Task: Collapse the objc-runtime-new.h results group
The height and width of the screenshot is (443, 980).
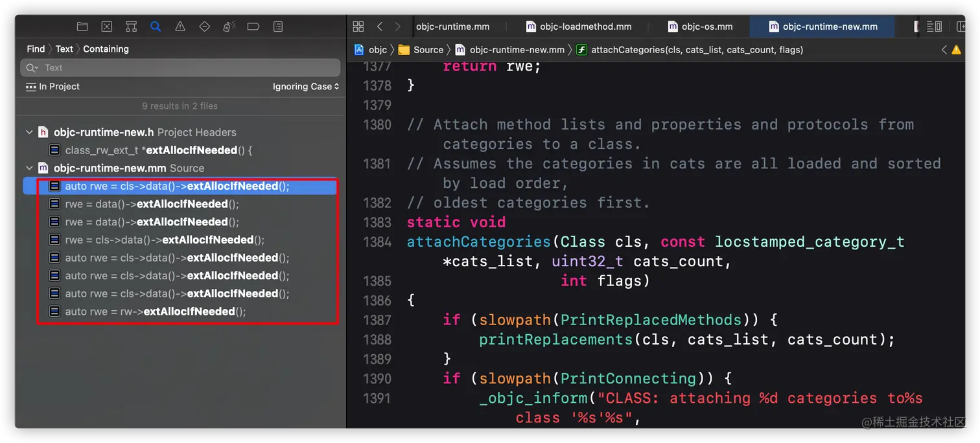Action: pyautogui.click(x=29, y=132)
